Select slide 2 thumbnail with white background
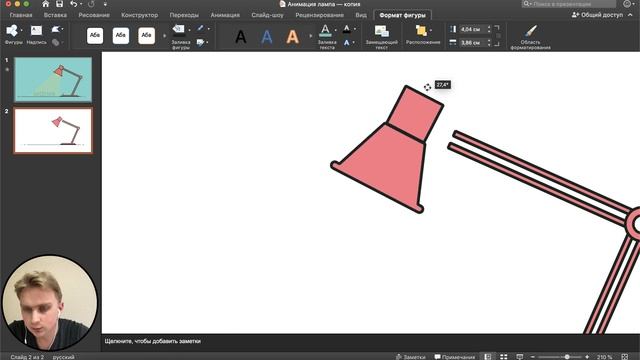The width and height of the screenshot is (640, 360). tap(53, 131)
